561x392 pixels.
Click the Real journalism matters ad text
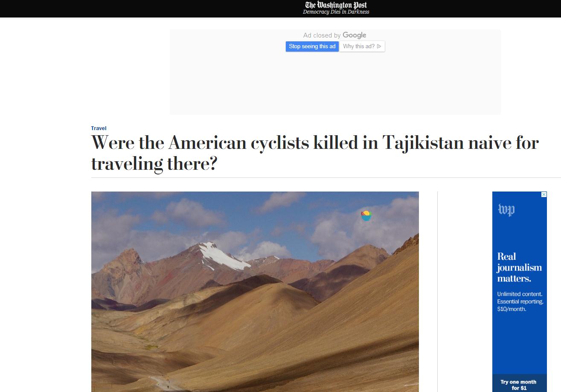coord(519,267)
